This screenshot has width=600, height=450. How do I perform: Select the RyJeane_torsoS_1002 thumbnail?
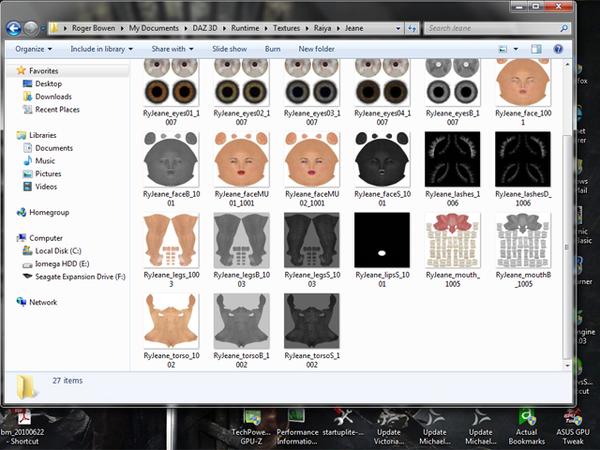312,321
